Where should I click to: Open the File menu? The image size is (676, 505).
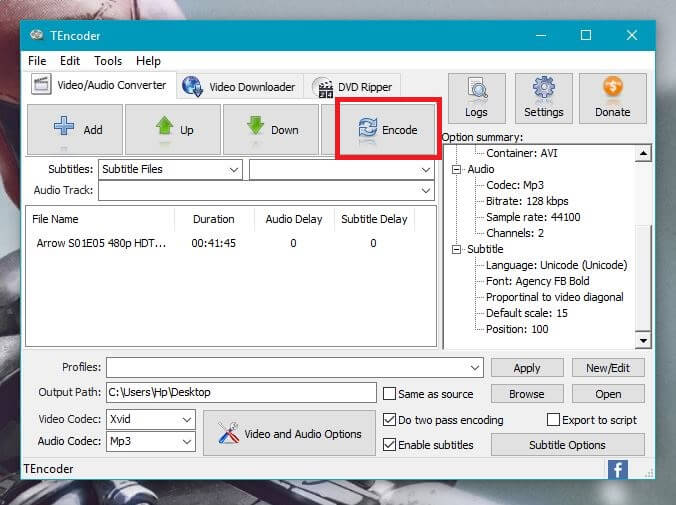point(37,61)
